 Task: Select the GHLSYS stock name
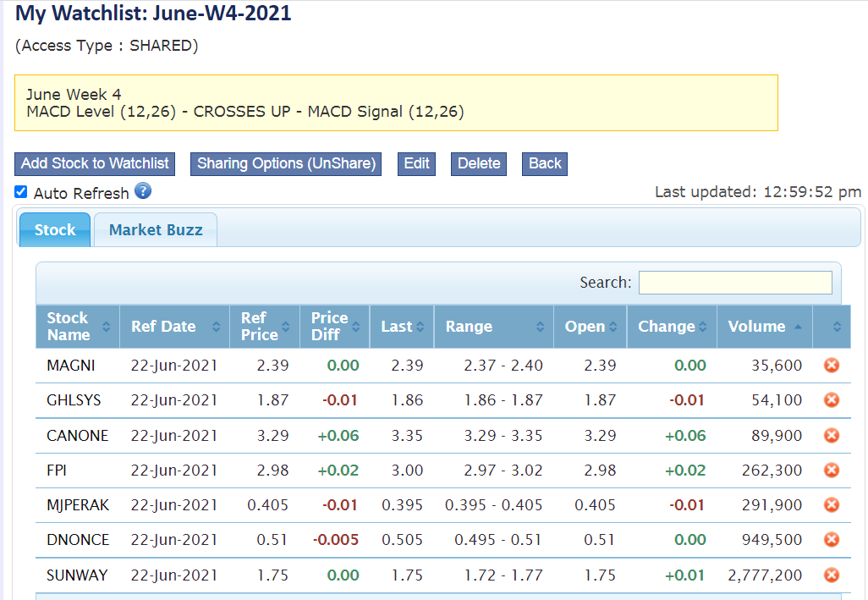74,400
